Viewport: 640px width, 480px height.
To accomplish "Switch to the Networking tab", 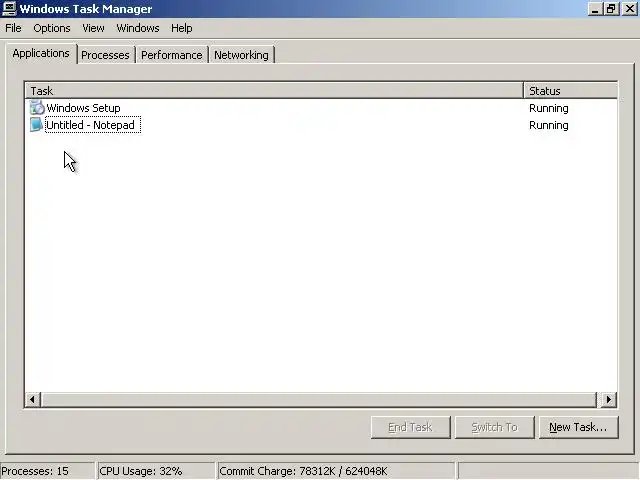I will [241, 55].
